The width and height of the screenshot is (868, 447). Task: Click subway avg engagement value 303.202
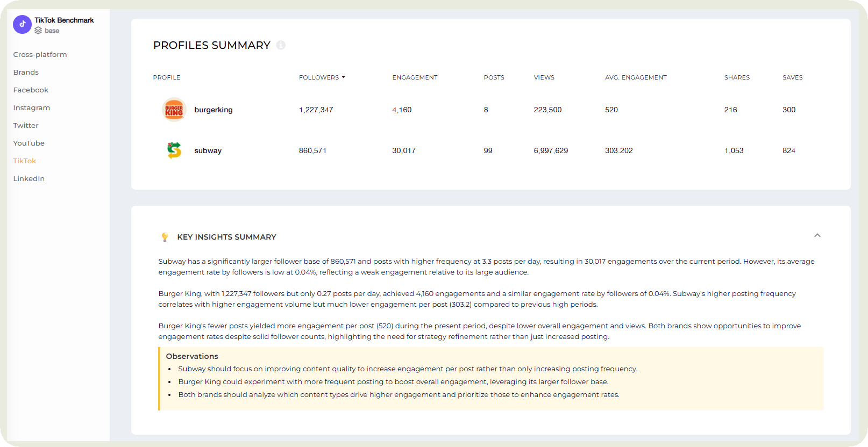(x=618, y=150)
